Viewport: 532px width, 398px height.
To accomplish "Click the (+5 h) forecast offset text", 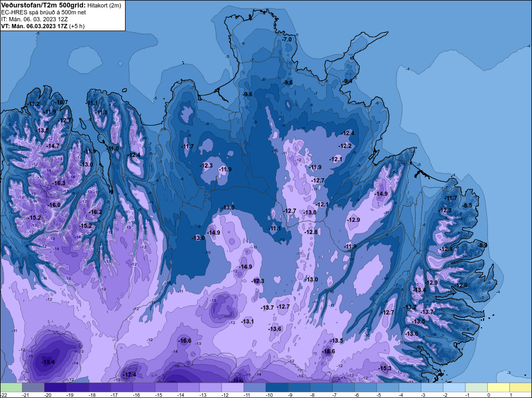I will pyautogui.click(x=77, y=26).
